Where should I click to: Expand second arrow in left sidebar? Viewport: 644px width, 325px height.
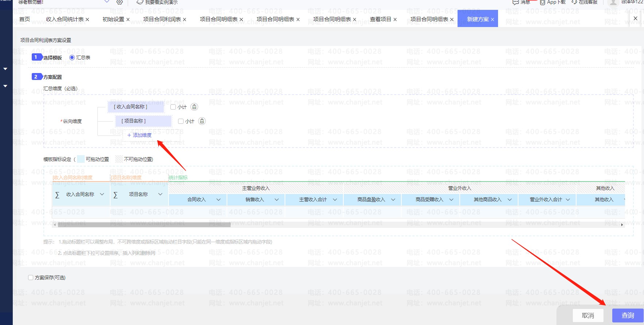click(5, 86)
